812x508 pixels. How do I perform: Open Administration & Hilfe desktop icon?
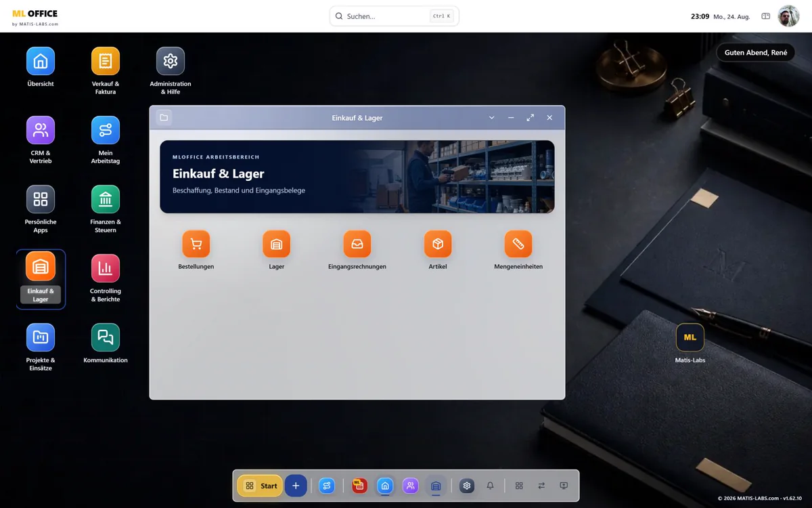click(x=171, y=70)
